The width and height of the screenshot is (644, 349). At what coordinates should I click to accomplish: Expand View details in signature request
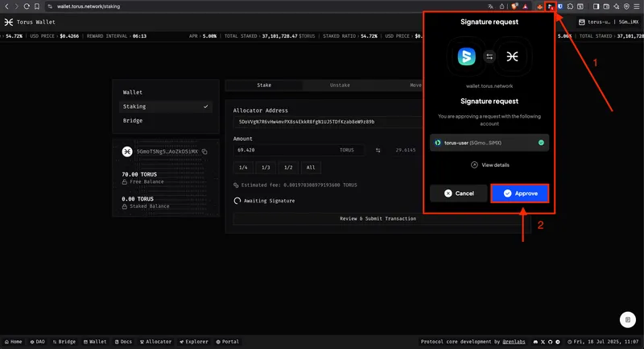[489, 164]
